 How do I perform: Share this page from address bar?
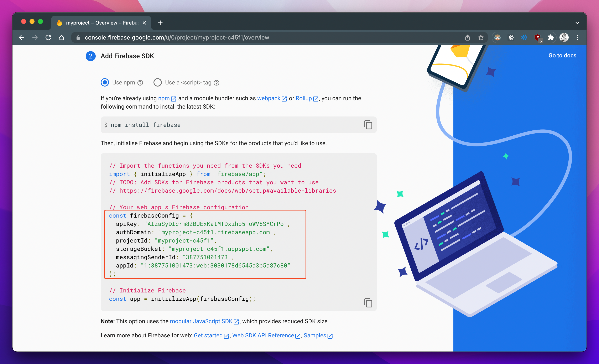(x=467, y=37)
